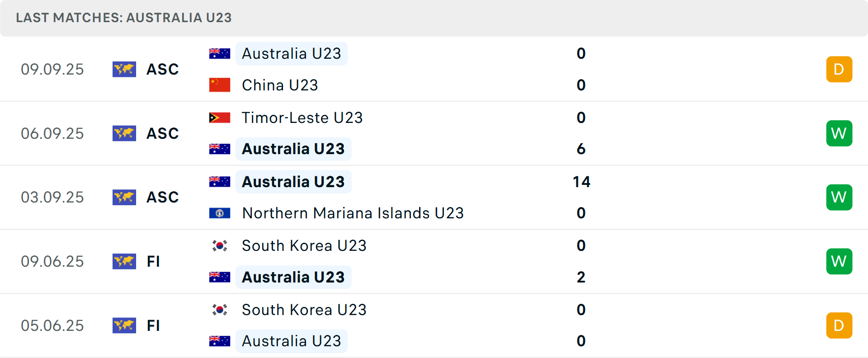Click the win badge for the 09.06.25 match
Viewport: 868px width, 358px height.
[x=839, y=261]
